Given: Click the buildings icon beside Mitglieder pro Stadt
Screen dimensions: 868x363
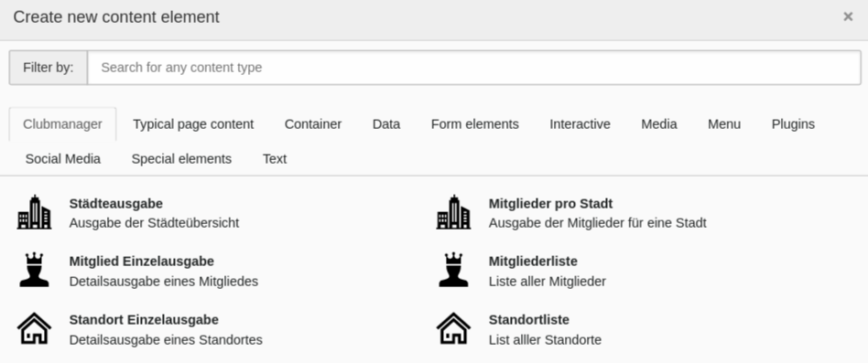Looking at the screenshot, I should [454, 212].
